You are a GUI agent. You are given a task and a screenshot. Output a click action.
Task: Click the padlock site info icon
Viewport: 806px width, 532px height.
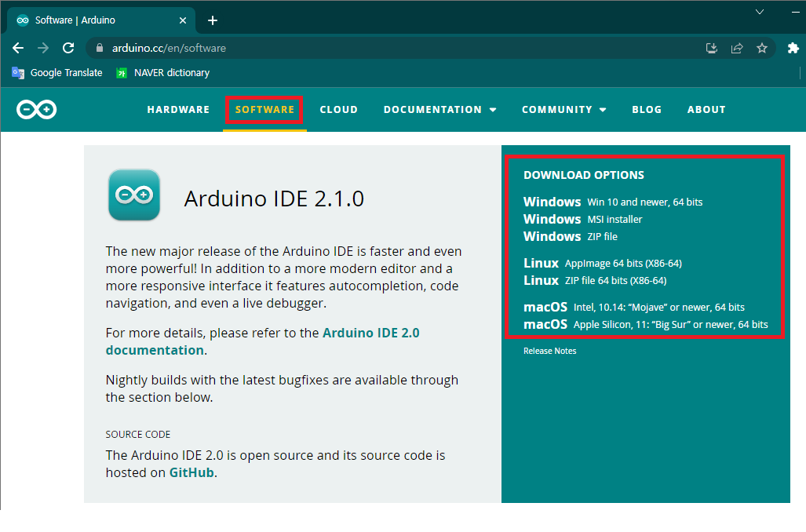100,48
